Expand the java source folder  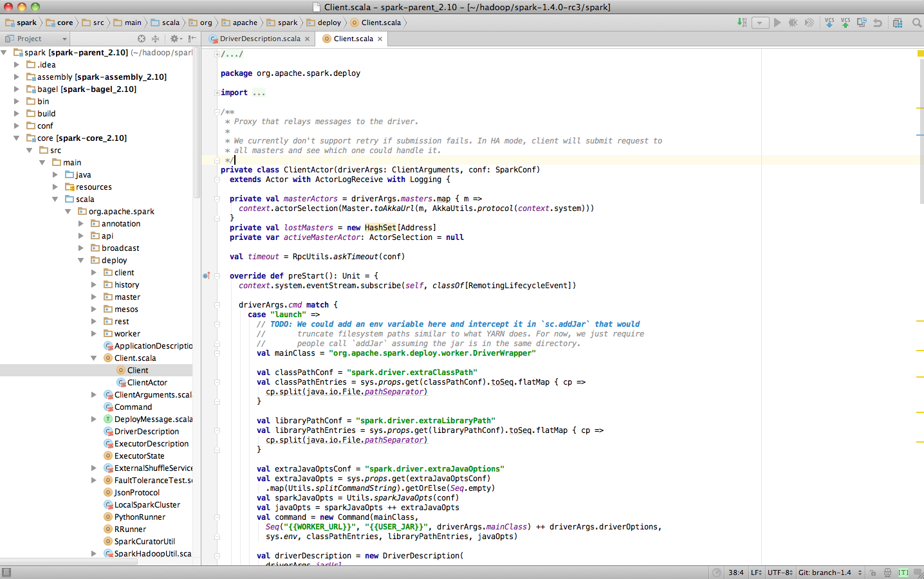[x=55, y=175]
